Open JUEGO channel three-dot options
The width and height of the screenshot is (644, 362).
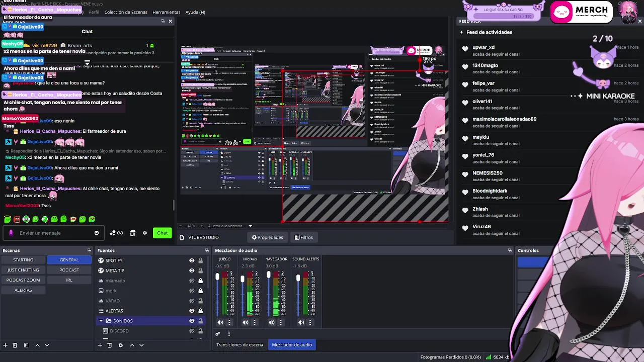pyautogui.click(x=229, y=322)
